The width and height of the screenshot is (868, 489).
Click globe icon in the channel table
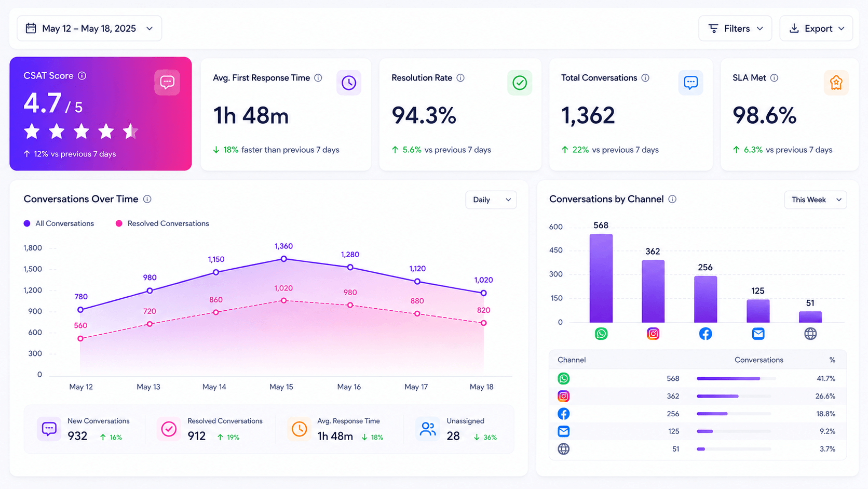(x=563, y=449)
